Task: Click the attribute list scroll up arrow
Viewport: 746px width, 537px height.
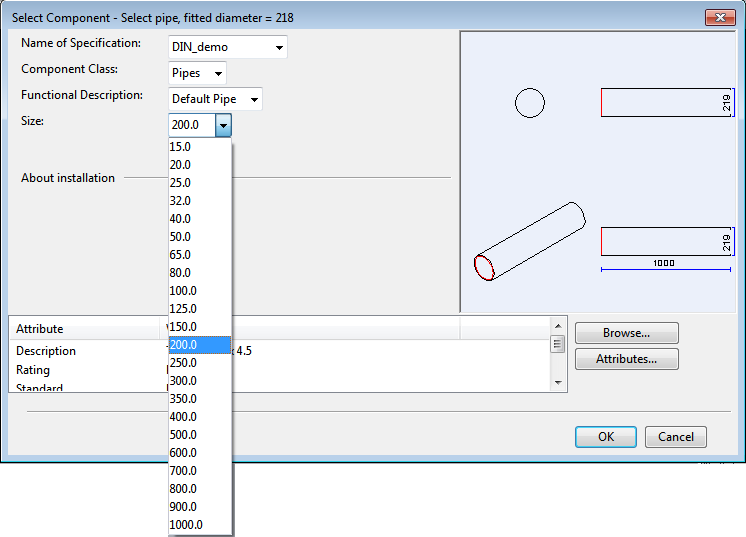Action: click(x=558, y=325)
